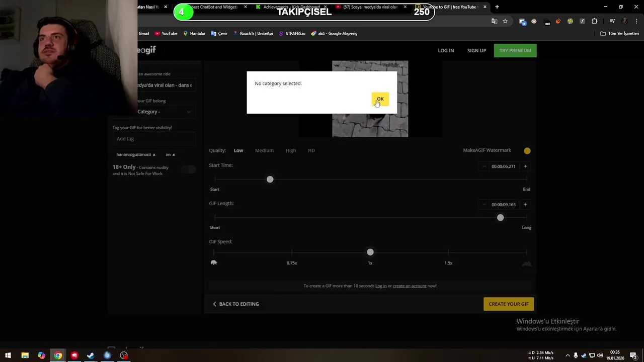This screenshot has height=362, width=644.
Task: Set GIF speed to 0.75x mark
Action: 292,263
